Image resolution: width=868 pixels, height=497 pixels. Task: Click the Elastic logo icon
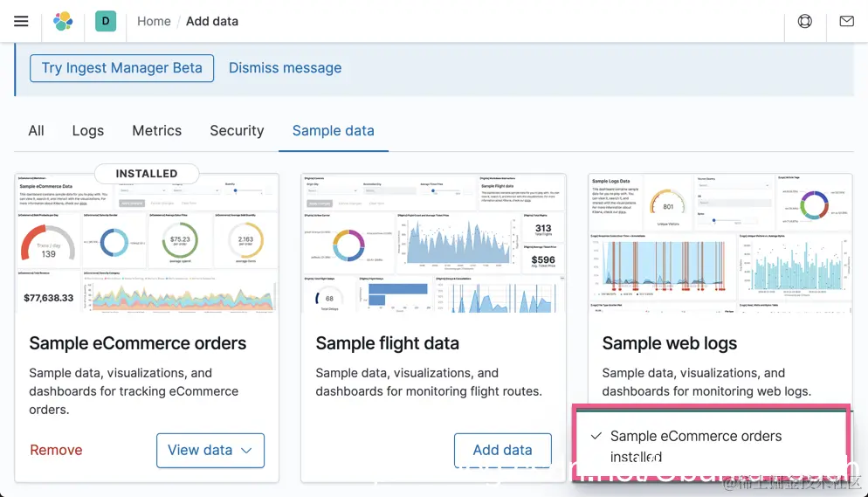pyautogui.click(x=63, y=21)
